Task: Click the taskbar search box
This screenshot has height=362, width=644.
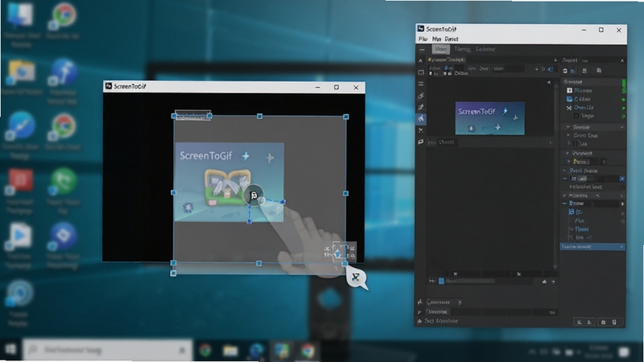Action: (108, 350)
